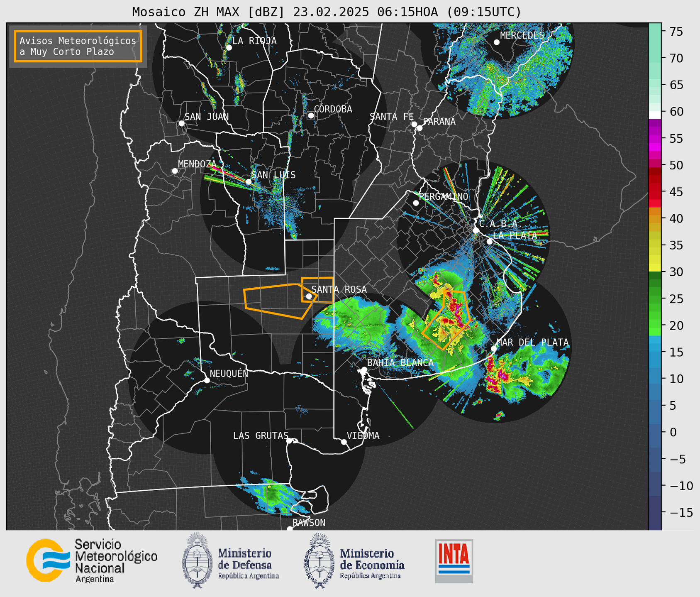
Task: Click the square orange warning polygon above Santa Rosa
Action: (x=318, y=289)
